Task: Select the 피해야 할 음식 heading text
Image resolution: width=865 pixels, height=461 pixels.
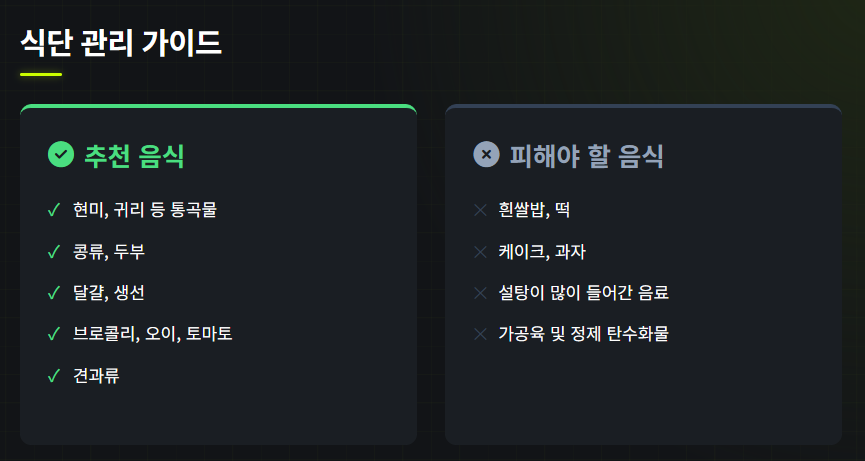Action: (x=586, y=156)
